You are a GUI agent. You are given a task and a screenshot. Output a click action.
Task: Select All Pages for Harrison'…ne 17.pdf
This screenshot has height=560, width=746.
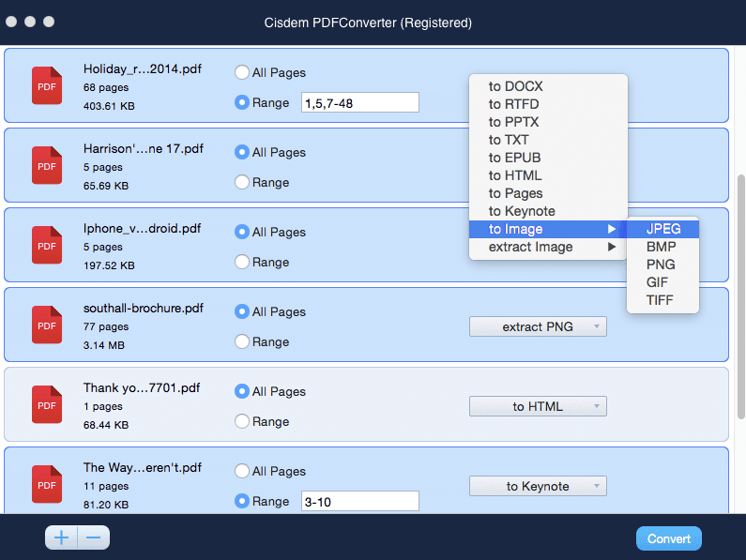point(242,152)
